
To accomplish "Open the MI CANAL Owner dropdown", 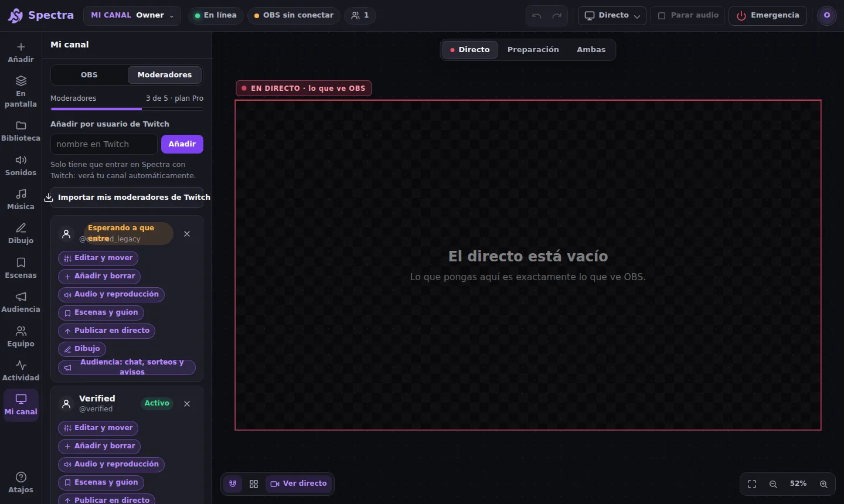I will tap(132, 15).
